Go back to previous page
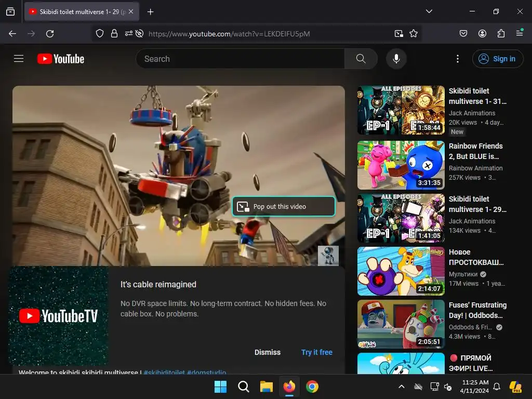This screenshot has width=532, height=399. coord(12,34)
